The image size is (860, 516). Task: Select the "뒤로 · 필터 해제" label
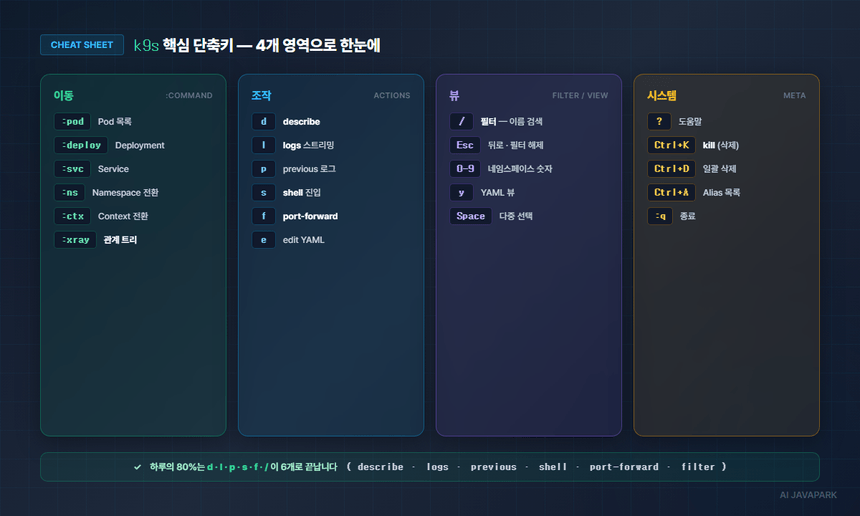pyautogui.click(x=516, y=145)
